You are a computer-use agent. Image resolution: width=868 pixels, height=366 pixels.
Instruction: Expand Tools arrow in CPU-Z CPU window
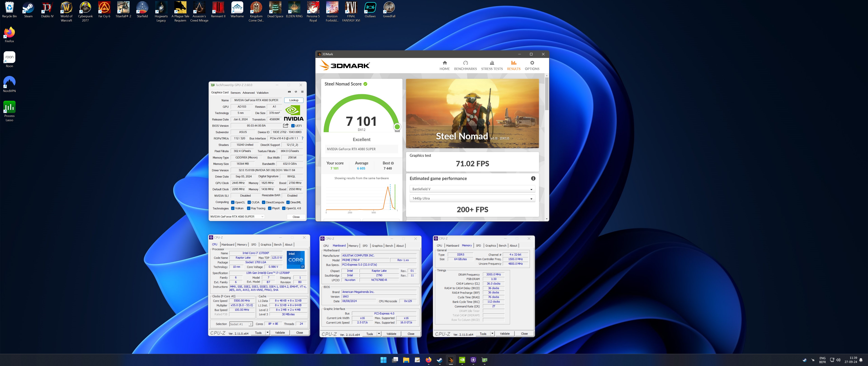point(268,333)
